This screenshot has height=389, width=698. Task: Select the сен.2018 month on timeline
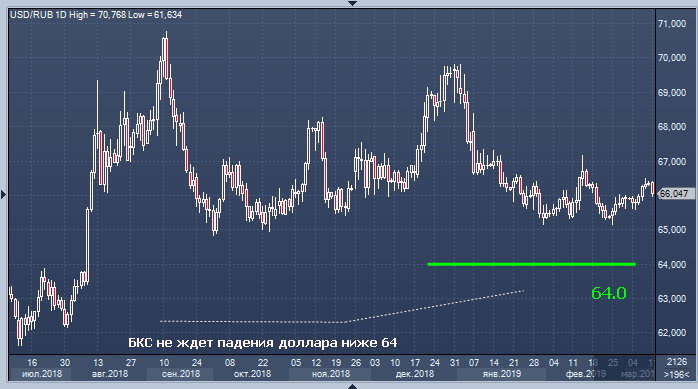click(x=181, y=374)
